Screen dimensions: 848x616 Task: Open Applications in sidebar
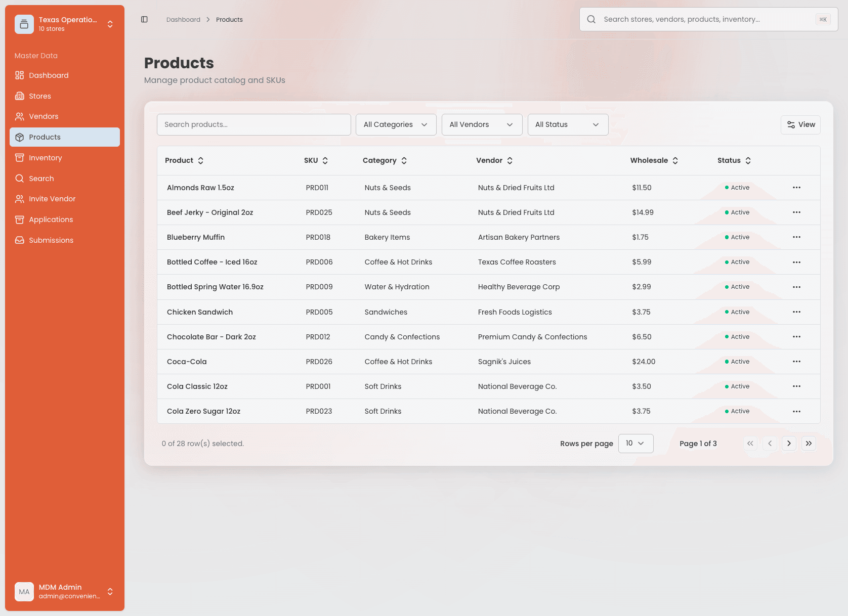pos(65,219)
